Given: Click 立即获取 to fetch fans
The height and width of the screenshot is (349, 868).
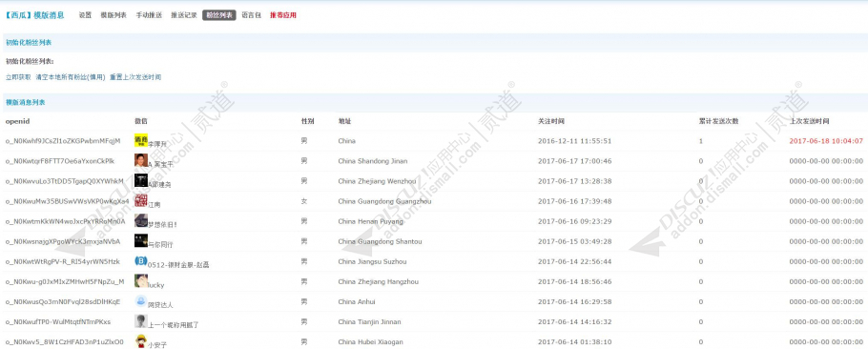Looking at the screenshot, I should coord(18,77).
